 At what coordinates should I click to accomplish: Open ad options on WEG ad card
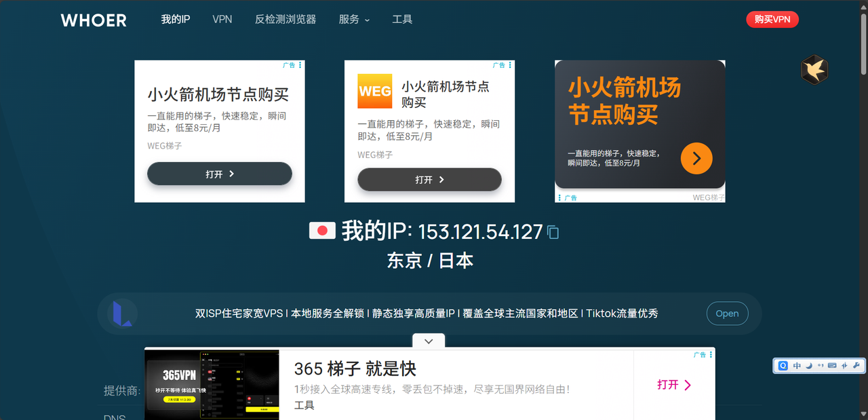(x=510, y=65)
